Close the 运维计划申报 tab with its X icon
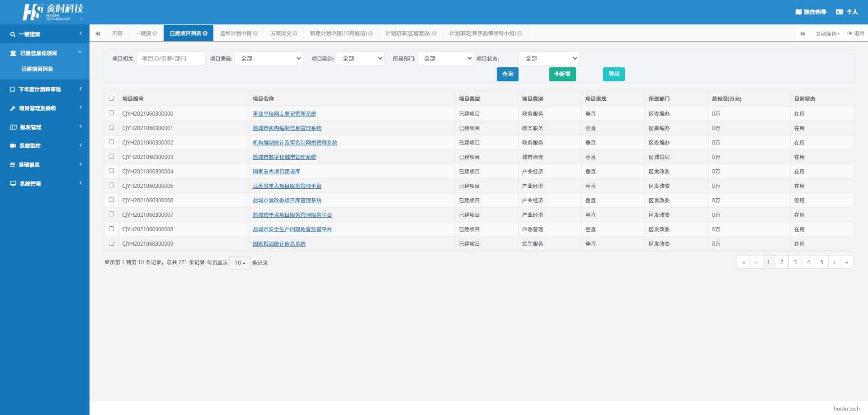This screenshot has width=868, height=415. point(255,33)
